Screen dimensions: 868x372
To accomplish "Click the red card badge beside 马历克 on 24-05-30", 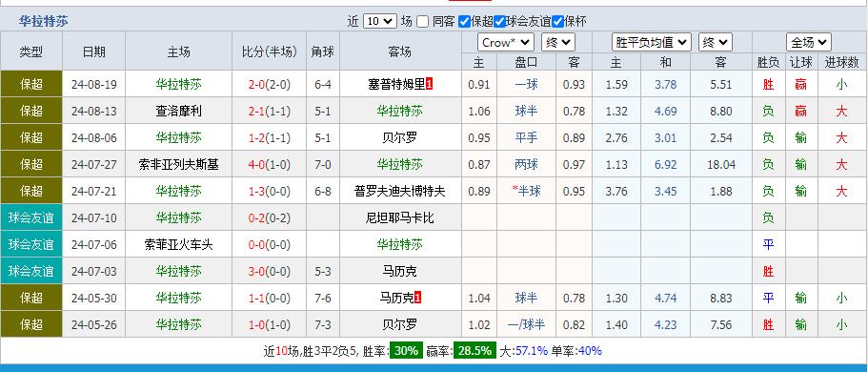I will (x=418, y=299).
